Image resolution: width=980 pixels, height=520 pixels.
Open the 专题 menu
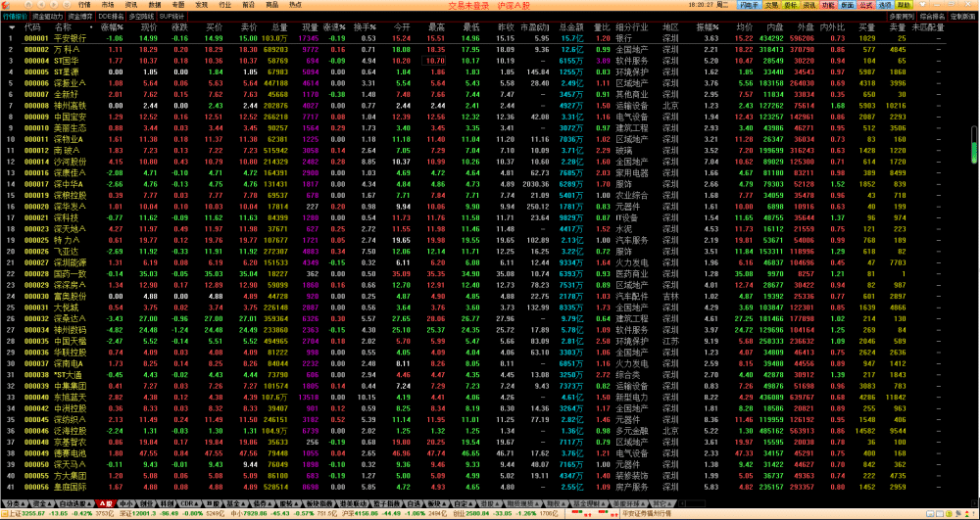tap(178, 4)
